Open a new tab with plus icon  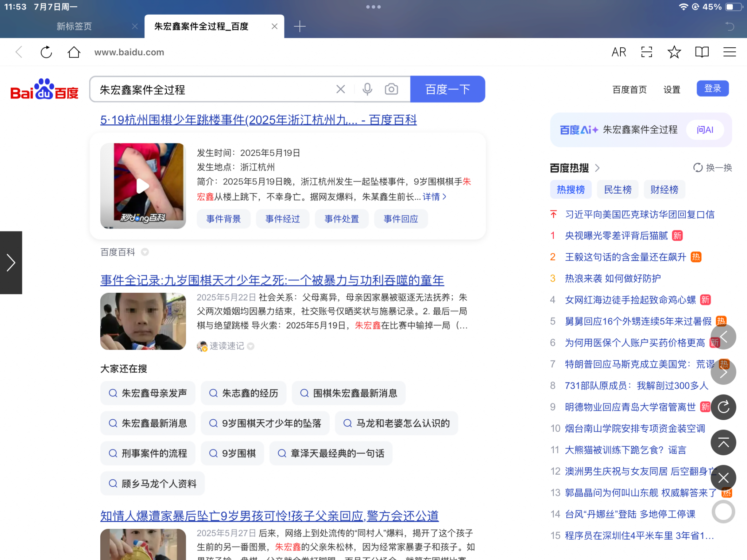pyautogui.click(x=299, y=26)
